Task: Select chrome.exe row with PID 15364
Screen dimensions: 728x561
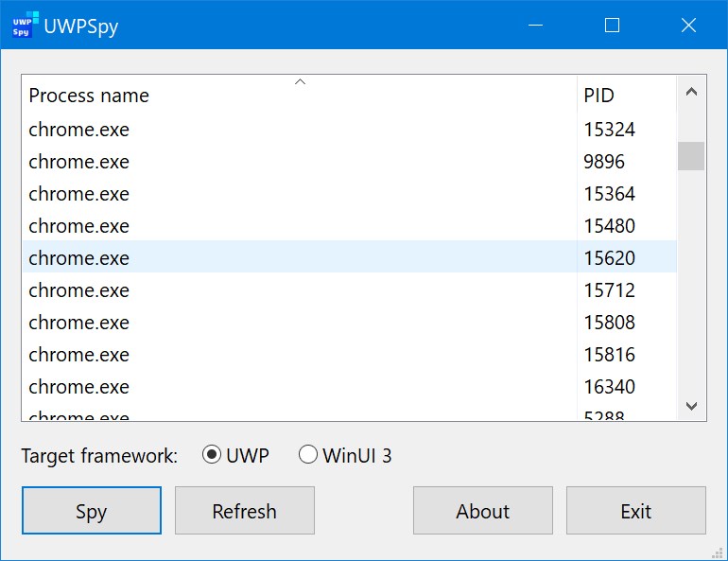Action: (x=350, y=194)
